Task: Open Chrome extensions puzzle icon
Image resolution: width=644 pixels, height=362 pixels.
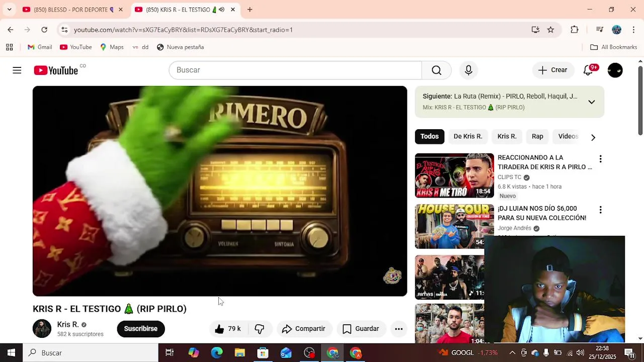Action: (x=575, y=30)
